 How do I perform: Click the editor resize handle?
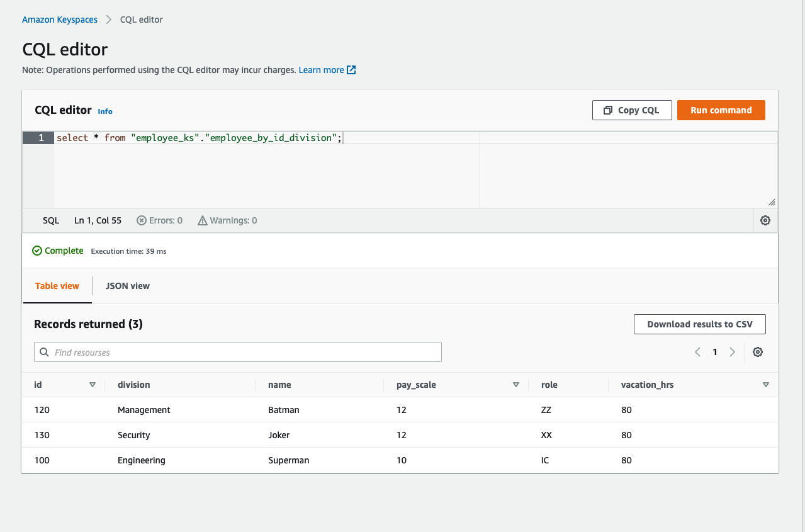tap(772, 202)
